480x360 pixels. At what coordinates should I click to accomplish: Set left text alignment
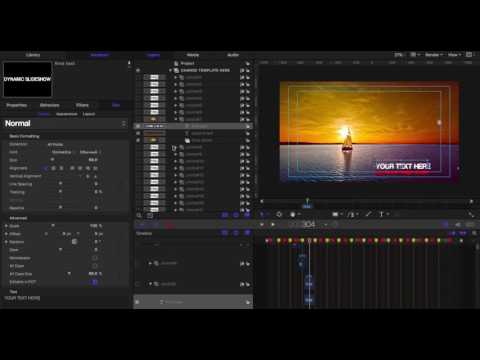coord(45,168)
